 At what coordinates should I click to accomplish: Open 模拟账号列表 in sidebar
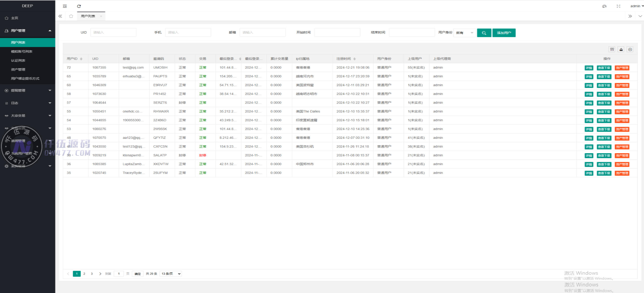tap(22, 51)
